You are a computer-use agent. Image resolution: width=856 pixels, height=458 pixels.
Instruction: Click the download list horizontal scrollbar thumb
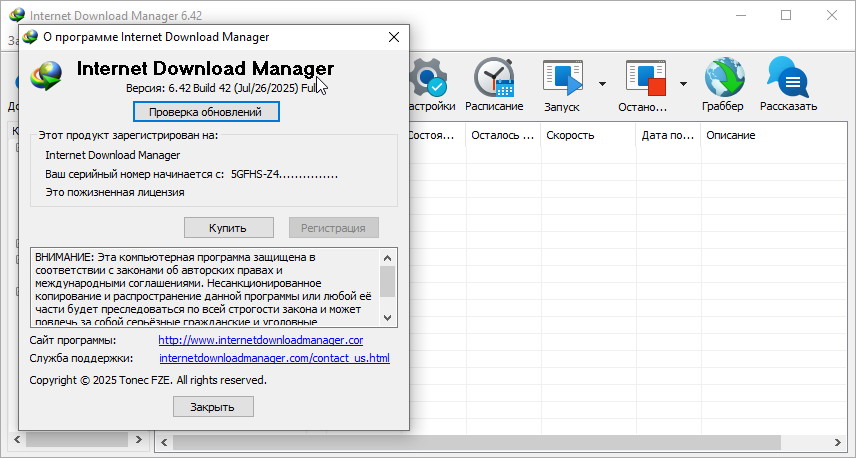(477, 442)
